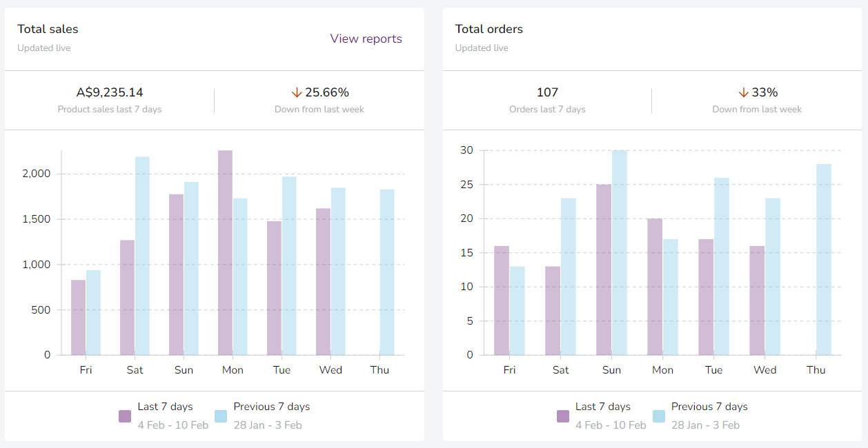Click blue Previous 7 days swatch in Total orders legend

(659, 416)
